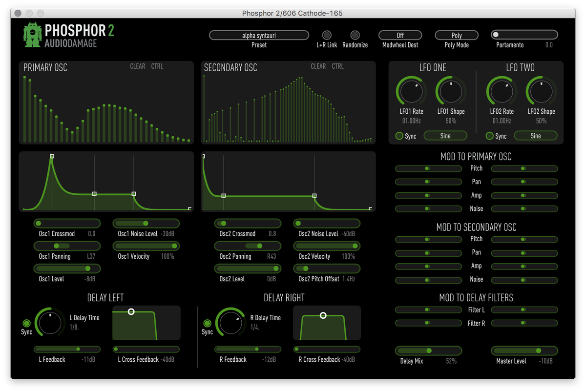
Task: Open the alpha syntauri preset menu
Action: point(259,35)
